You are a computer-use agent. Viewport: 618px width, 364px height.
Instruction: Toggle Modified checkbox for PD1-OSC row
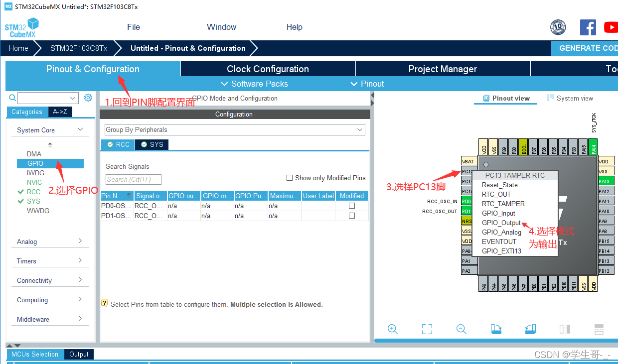click(352, 216)
